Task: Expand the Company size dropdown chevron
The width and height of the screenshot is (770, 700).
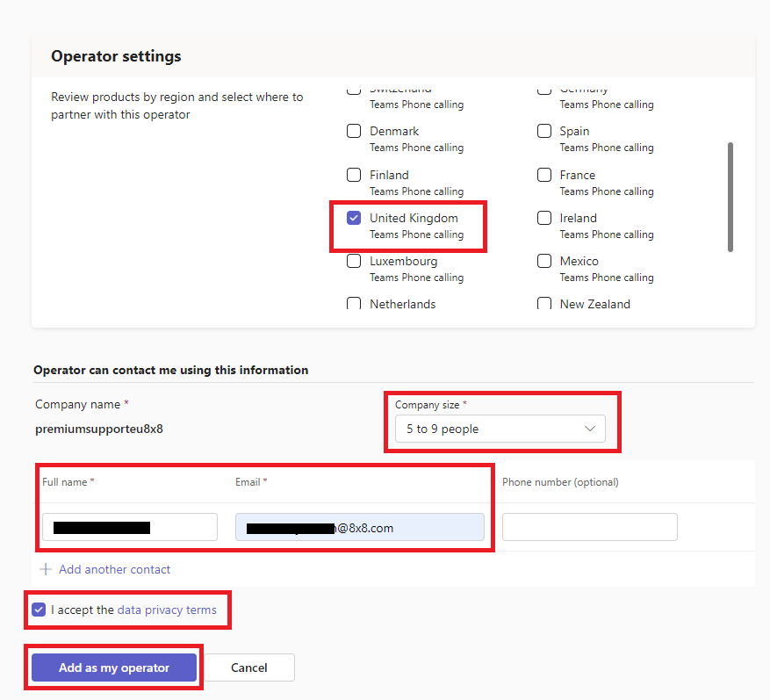Action: click(x=589, y=429)
